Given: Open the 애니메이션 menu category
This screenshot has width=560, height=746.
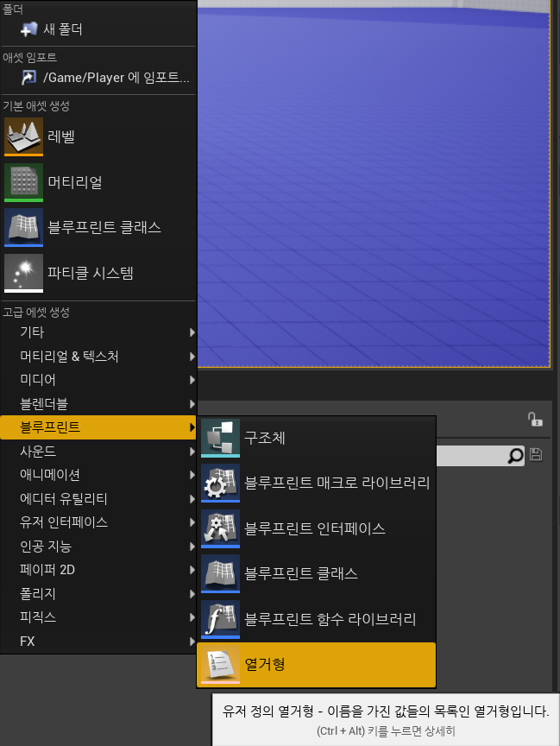Looking at the screenshot, I should pos(98,475).
